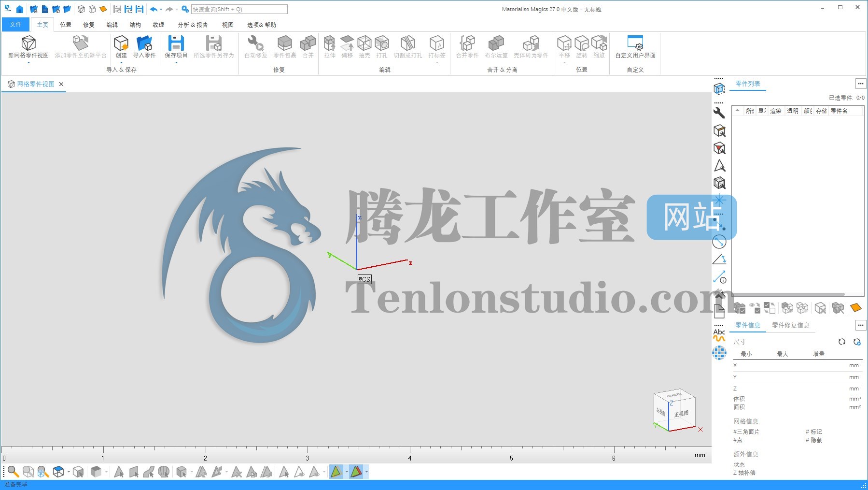Click the magnifier zoom icon in bottom toolbar
Image resolution: width=868 pixels, height=490 pixels.
(13, 472)
